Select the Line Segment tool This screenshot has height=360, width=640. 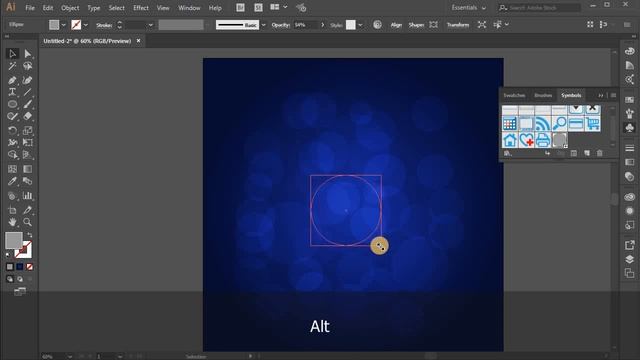[27, 92]
